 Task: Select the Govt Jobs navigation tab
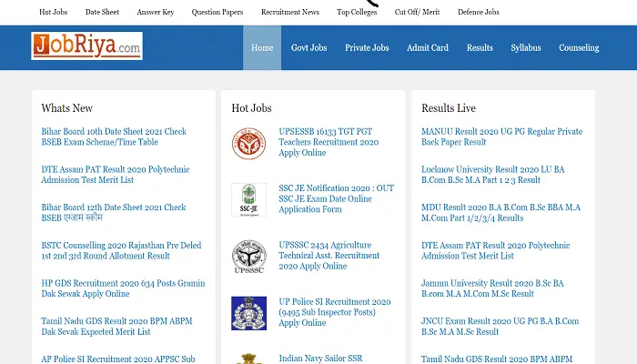[x=308, y=47]
